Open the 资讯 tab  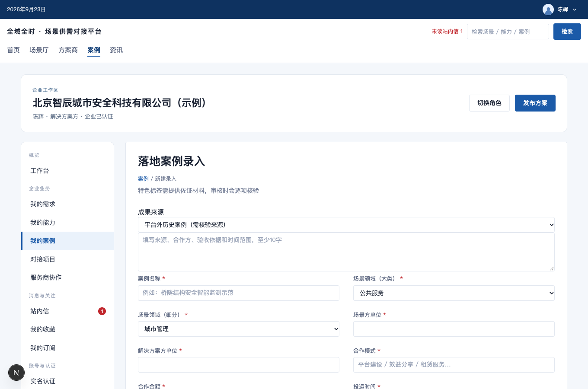click(116, 50)
